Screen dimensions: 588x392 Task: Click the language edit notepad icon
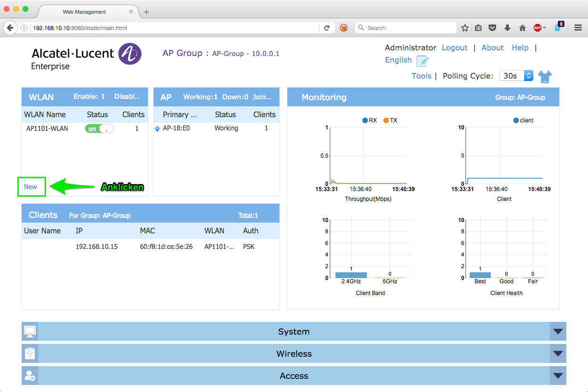click(x=423, y=60)
